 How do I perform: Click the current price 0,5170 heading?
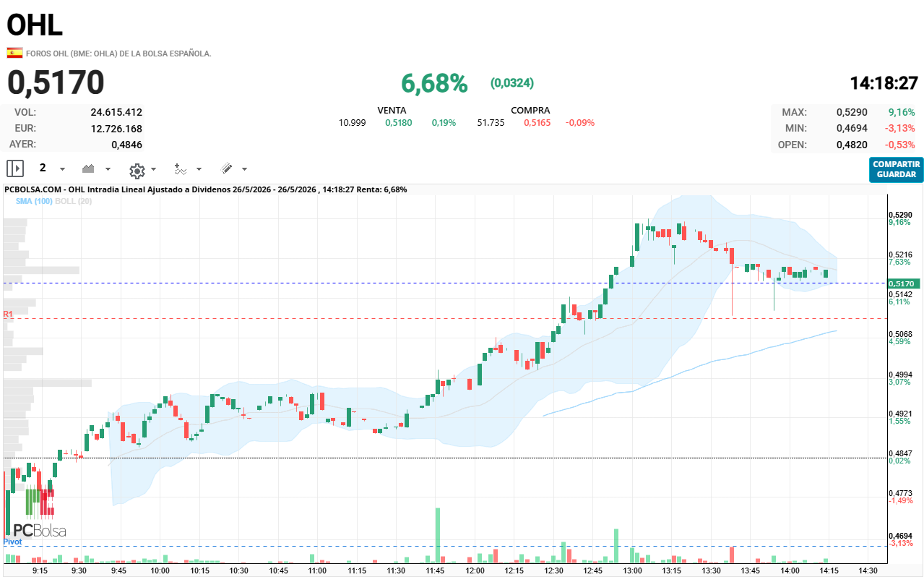[x=56, y=83]
